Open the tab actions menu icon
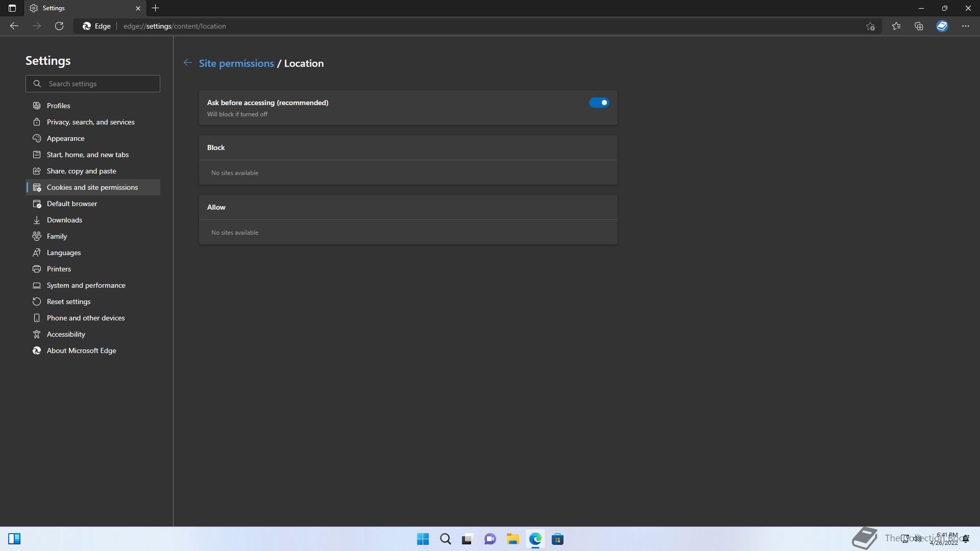 tap(12, 8)
